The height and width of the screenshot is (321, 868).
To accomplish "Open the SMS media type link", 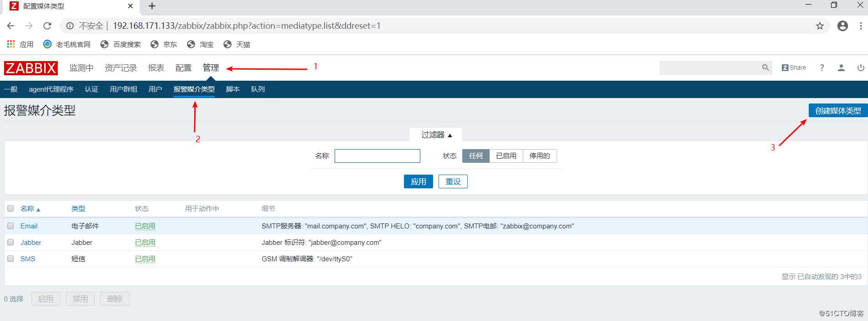I will click(28, 259).
